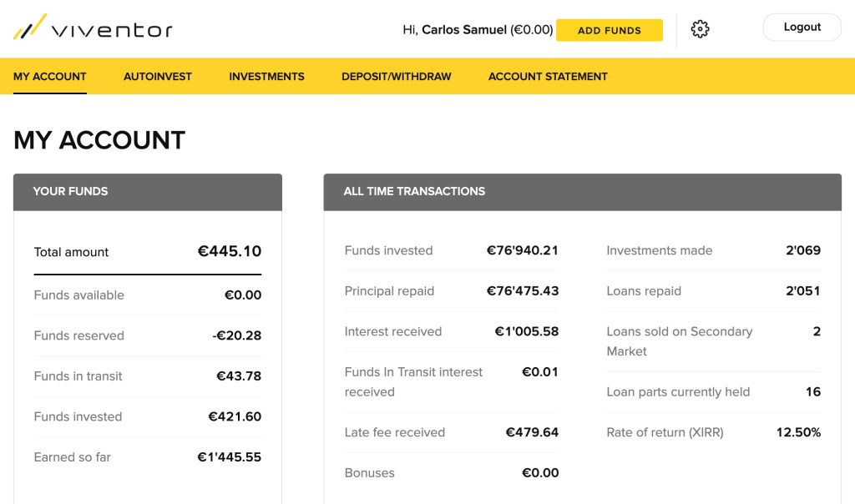Open settings via the gear icon
855x504 pixels.
(x=700, y=29)
